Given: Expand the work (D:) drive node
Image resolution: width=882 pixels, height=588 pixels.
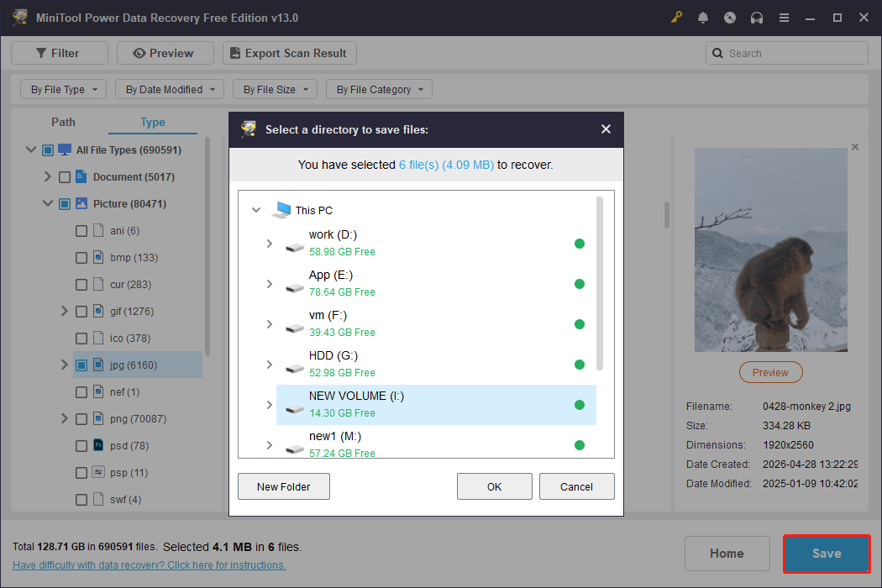Looking at the screenshot, I should tap(270, 244).
